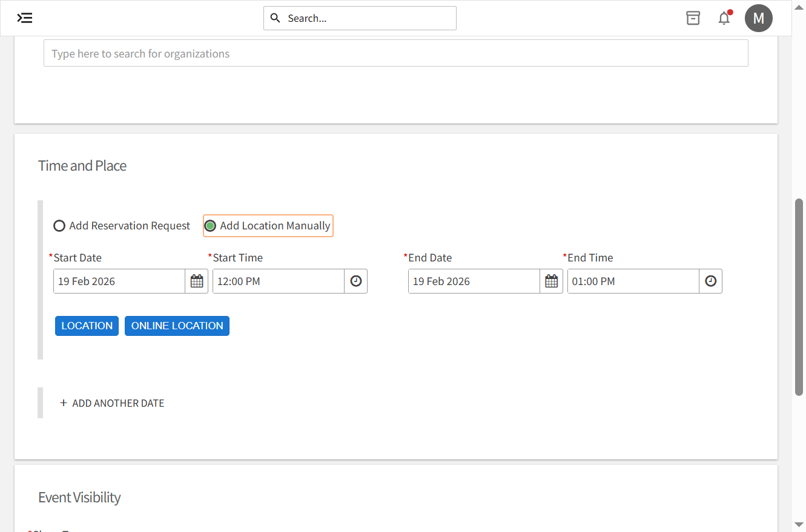The image size is (806, 532).
Task: Click the End Date label
Action: click(x=430, y=258)
